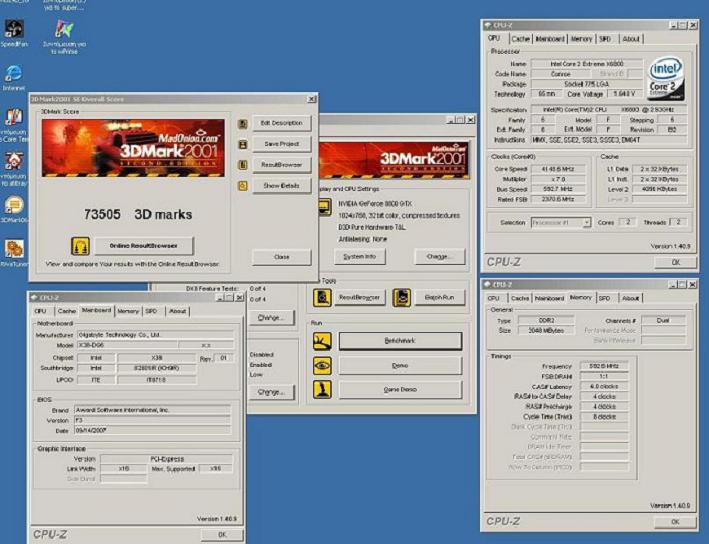Image resolution: width=709 pixels, height=544 pixels.
Task: Click the memory Frequency value field
Action: point(604,366)
